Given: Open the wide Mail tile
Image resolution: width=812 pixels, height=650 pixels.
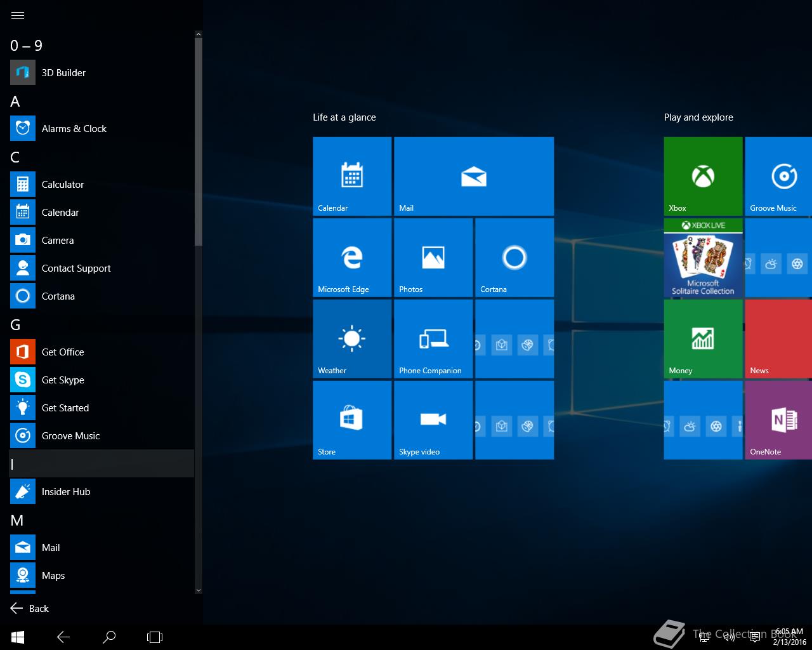Looking at the screenshot, I should tap(474, 176).
